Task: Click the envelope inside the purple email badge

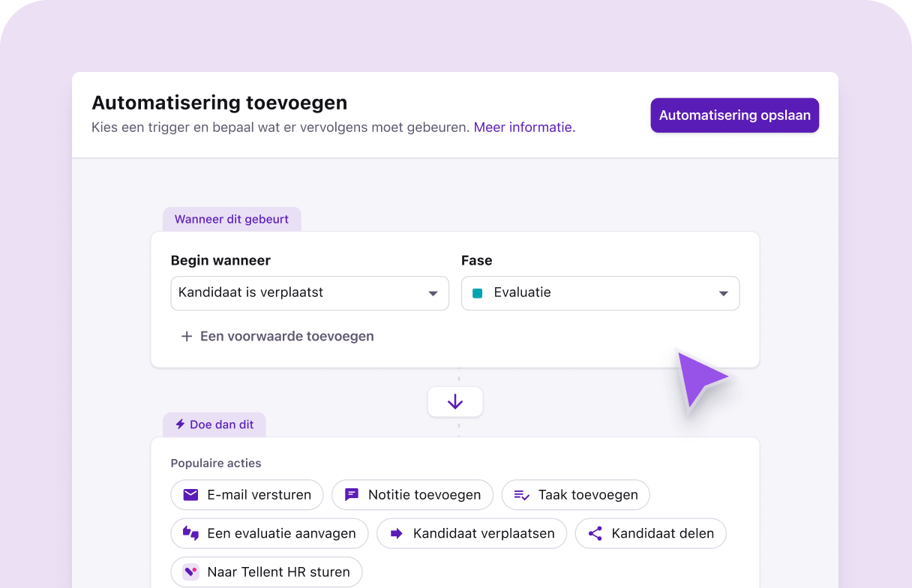Action: (x=189, y=494)
